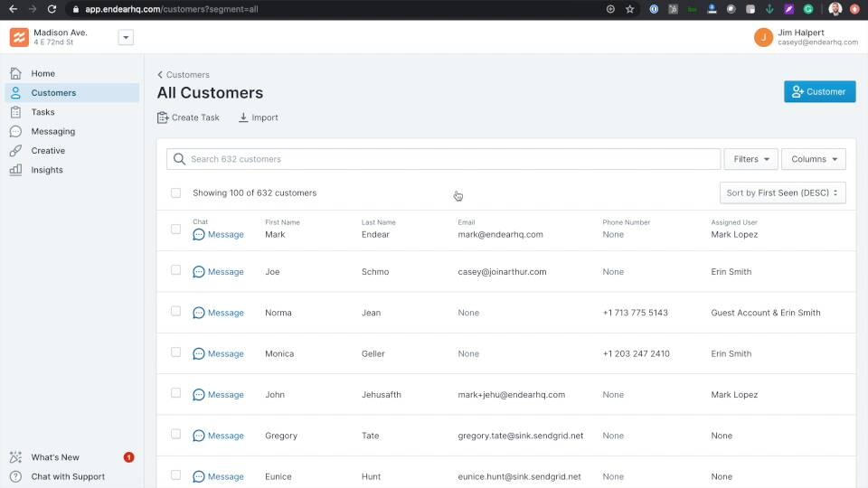This screenshot has height=488, width=868.
Task: Click the Endear logo icon
Action: 19,37
